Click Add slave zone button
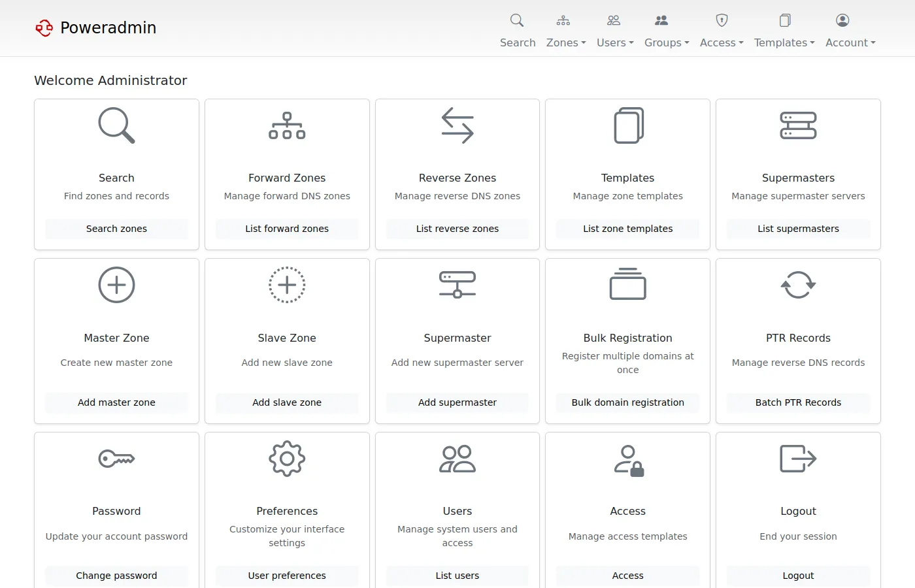 click(x=287, y=402)
